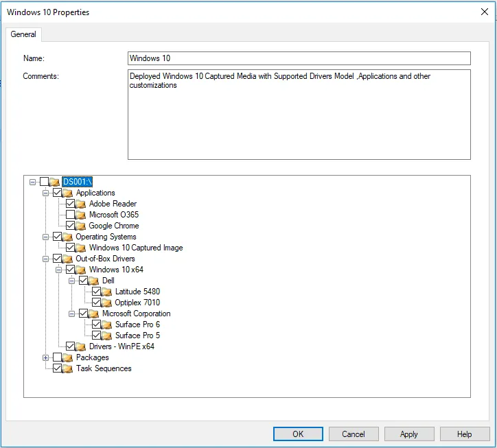
Task: Check the Packages checkbox
Action: 58,357
